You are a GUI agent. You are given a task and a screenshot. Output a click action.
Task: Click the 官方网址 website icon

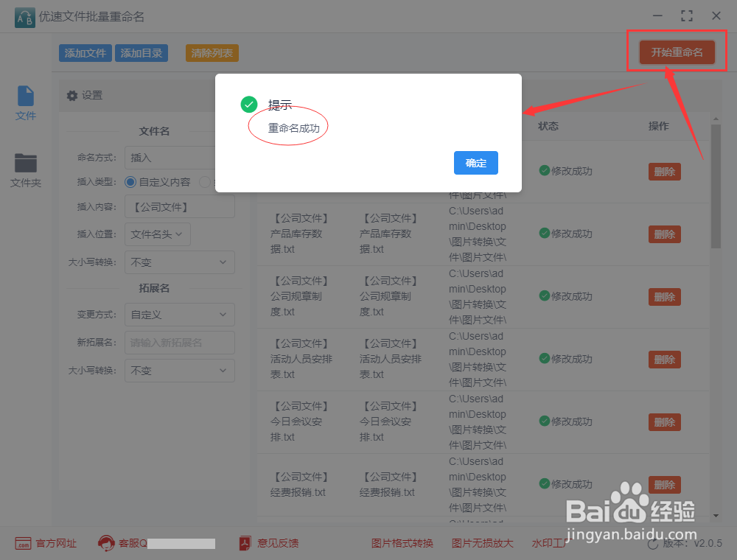(x=23, y=544)
